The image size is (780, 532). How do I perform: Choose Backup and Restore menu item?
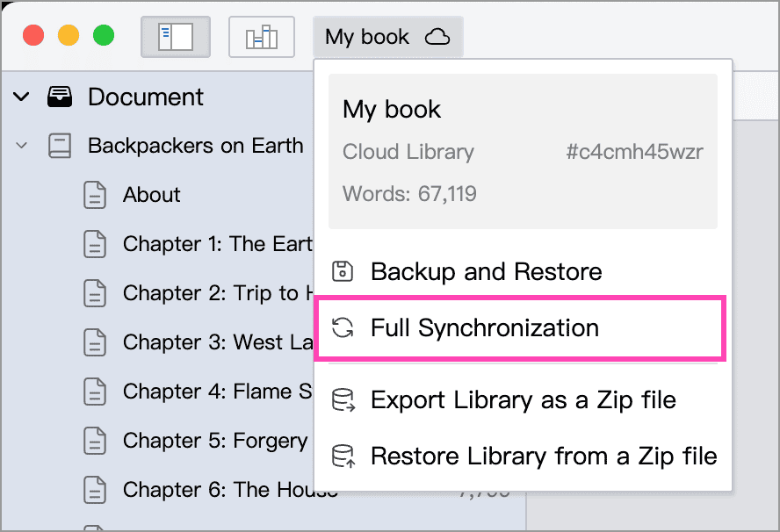pyautogui.click(x=523, y=271)
